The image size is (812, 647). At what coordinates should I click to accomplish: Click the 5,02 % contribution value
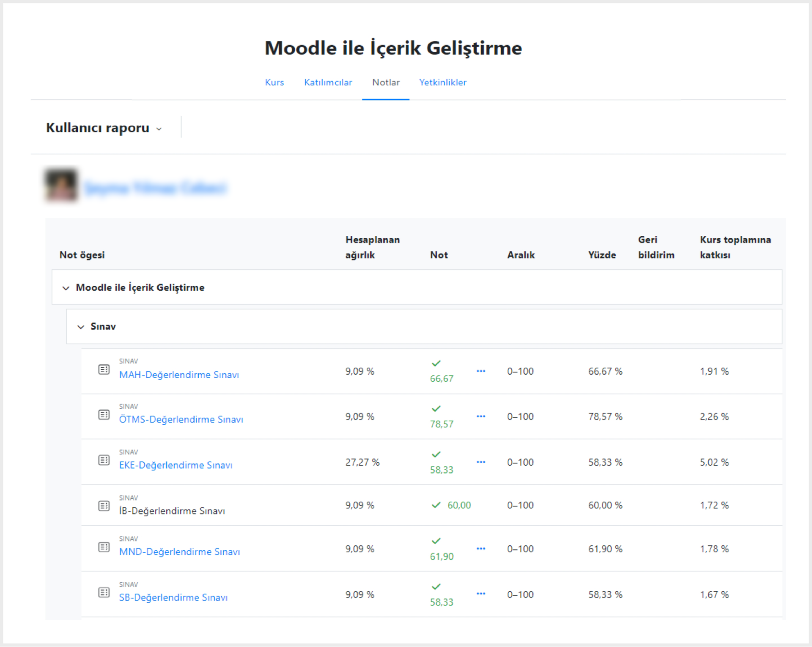coord(714,462)
